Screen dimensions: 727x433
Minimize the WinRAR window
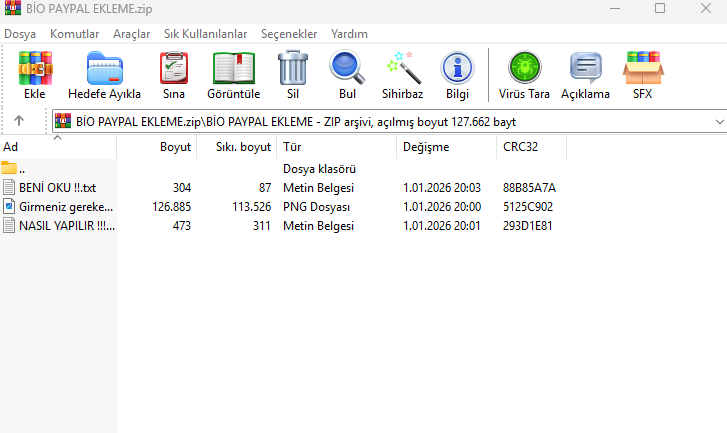click(615, 8)
